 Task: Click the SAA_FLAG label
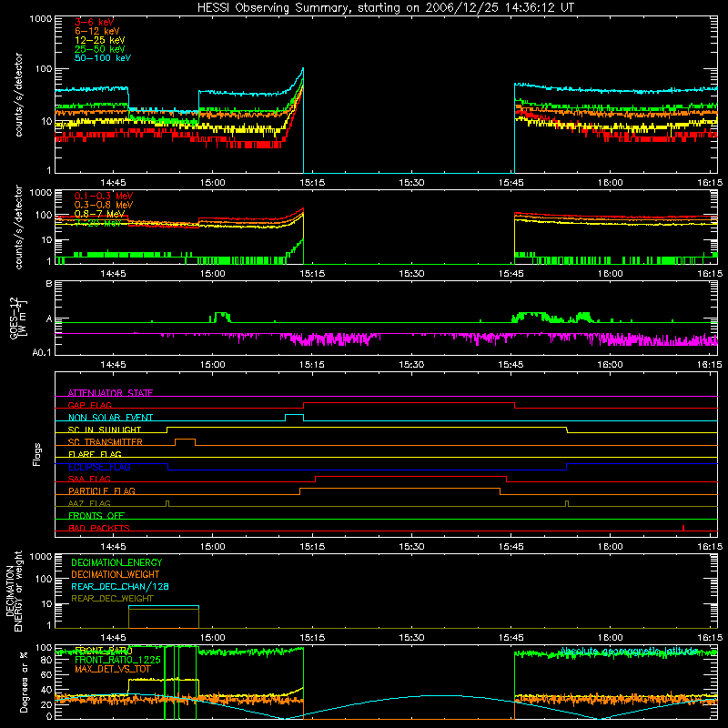point(89,479)
